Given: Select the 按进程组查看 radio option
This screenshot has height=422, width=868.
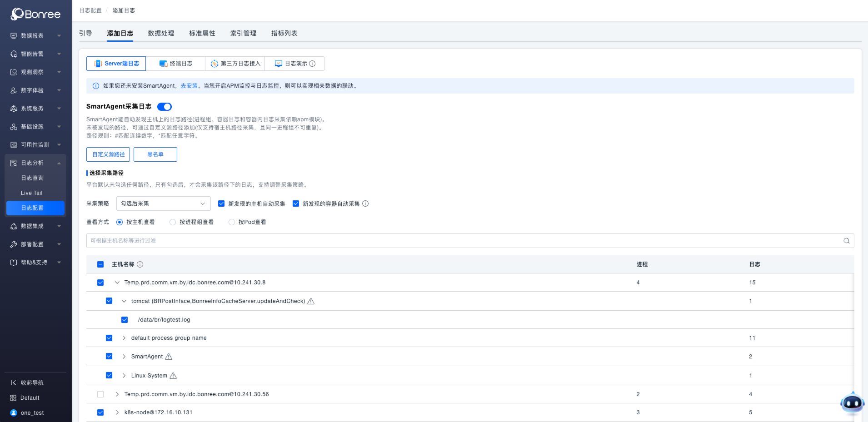Looking at the screenshot, I should (x=173, y=222).
